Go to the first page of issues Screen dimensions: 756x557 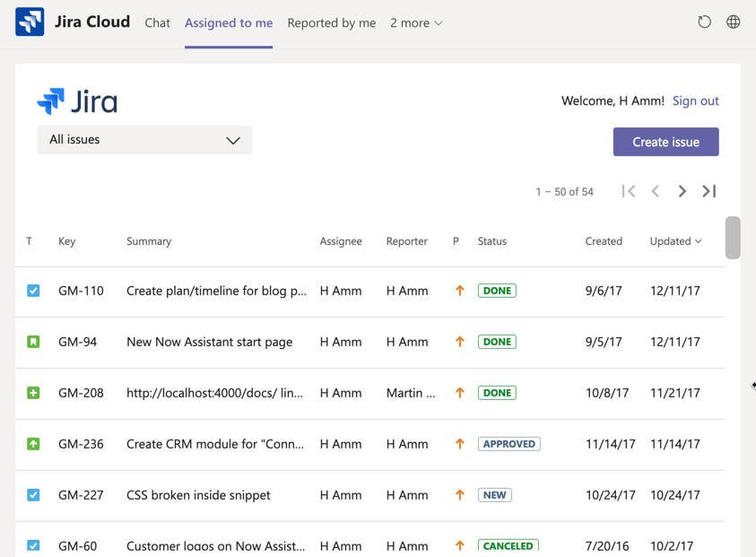coord(629,191)
